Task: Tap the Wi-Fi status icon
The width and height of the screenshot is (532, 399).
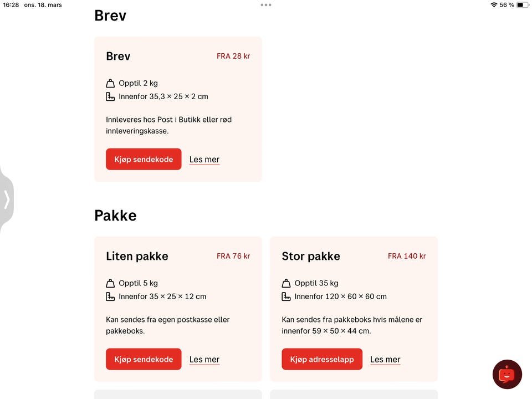Action: pos(493,5)
